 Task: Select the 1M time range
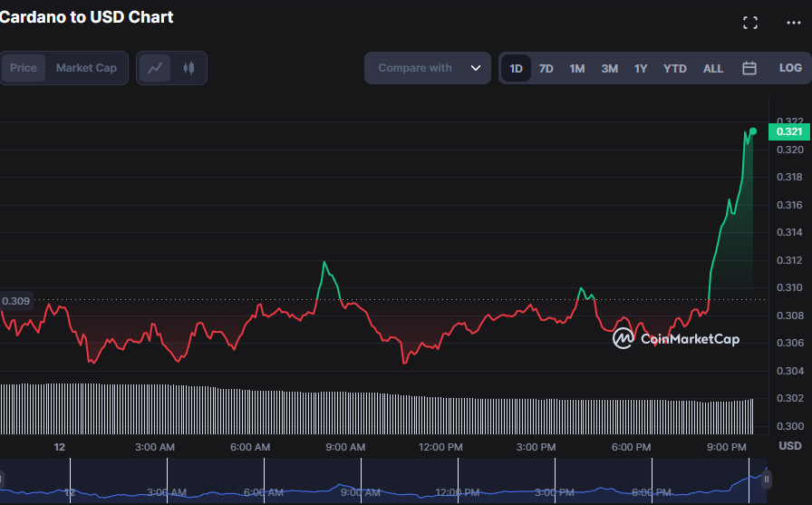[x=577, y=68]
